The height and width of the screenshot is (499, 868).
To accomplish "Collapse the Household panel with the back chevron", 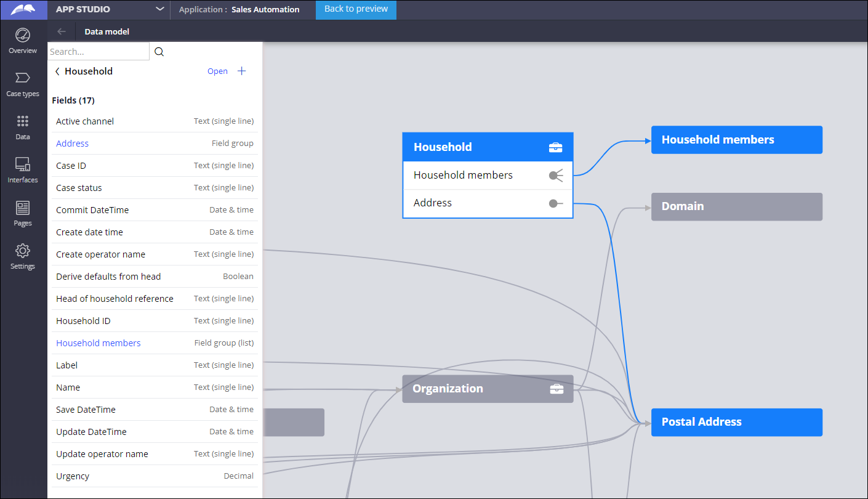I will pyautogui.click(x=56, y=71).
